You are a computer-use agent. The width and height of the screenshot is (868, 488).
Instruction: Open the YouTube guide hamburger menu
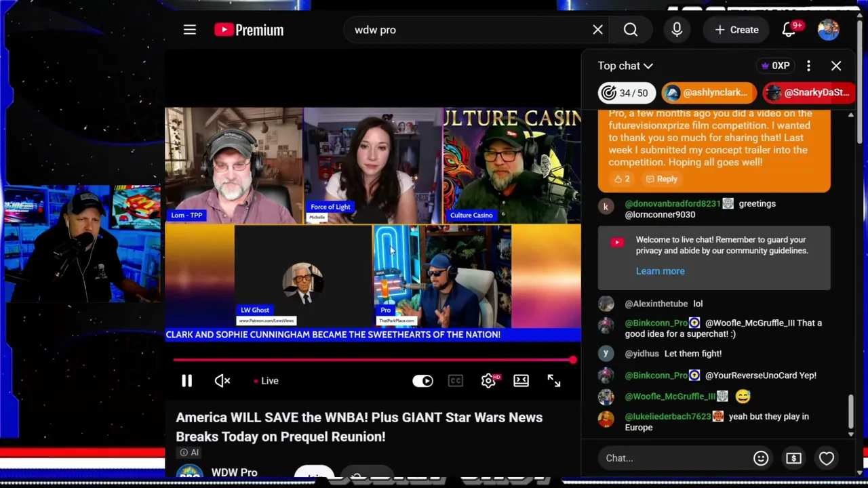(190, 30)
